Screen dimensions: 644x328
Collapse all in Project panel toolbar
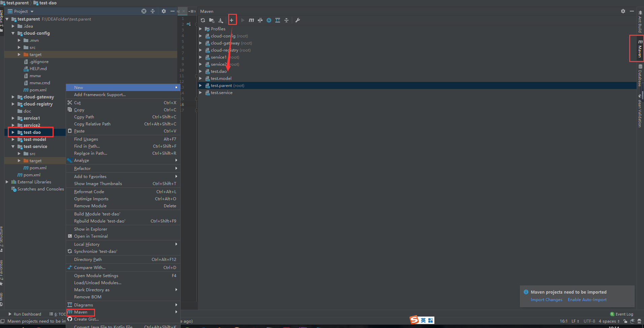[153, 11]
